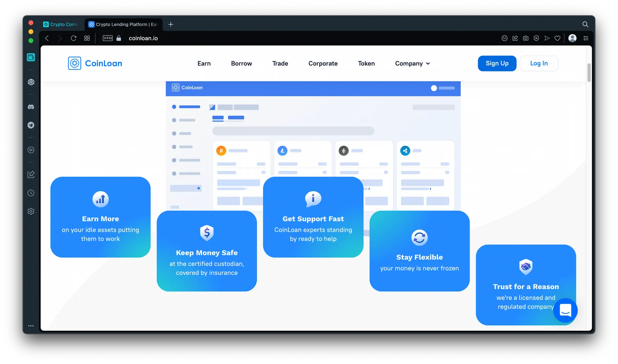Open the easy setup menu icon
This screenshot has width=618, height=364.
coord(586,38)
